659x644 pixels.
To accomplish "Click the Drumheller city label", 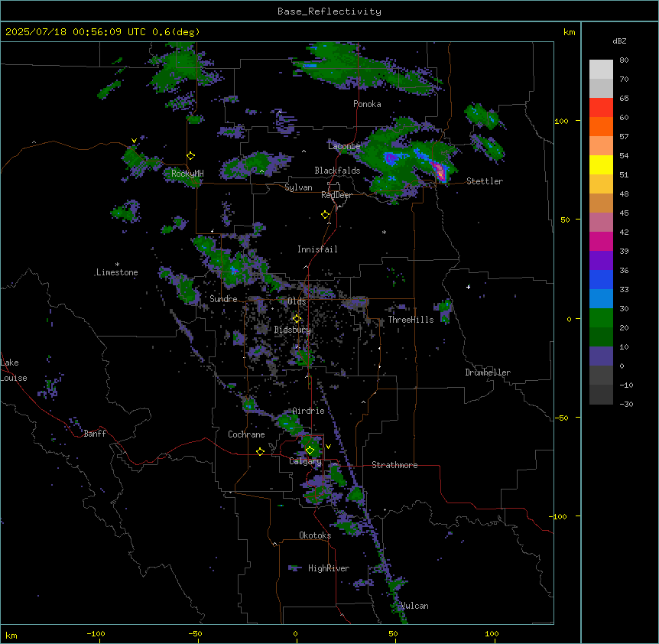I will (x=488, y=372).
